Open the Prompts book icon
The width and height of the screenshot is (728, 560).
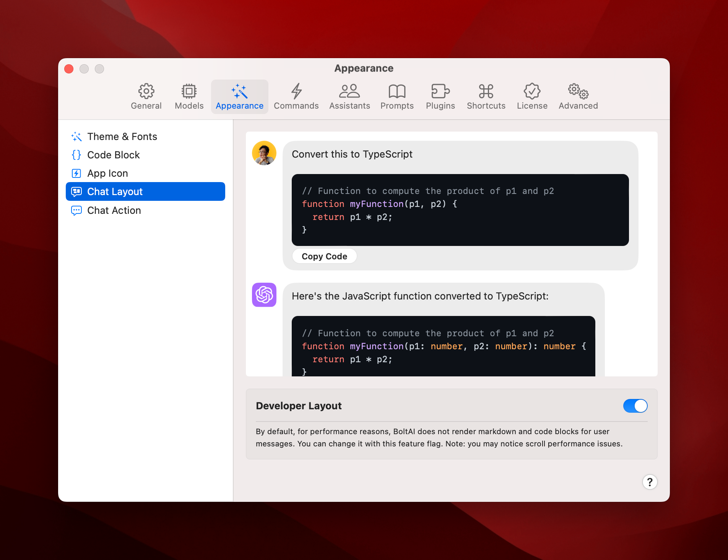click(x=397, y=91)
